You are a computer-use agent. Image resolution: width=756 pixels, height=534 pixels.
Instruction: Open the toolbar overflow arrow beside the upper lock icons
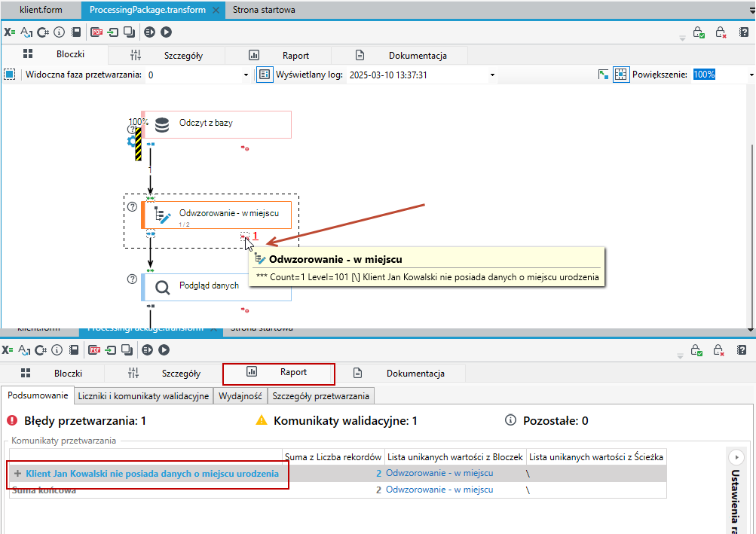(682, 38)
